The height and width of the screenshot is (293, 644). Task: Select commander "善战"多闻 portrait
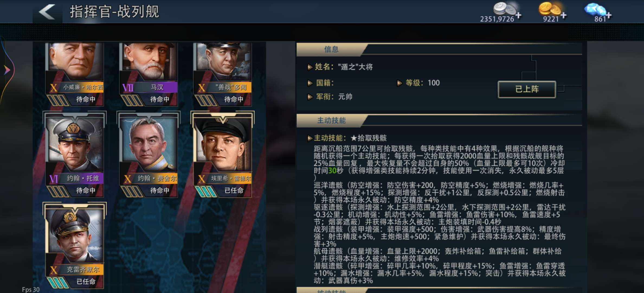click(223, 74)
